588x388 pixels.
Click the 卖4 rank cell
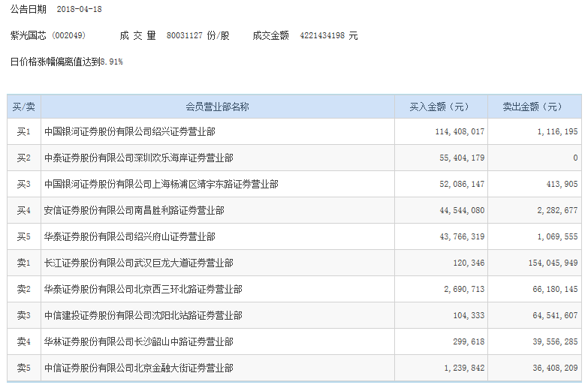click(x=23, y=341)
